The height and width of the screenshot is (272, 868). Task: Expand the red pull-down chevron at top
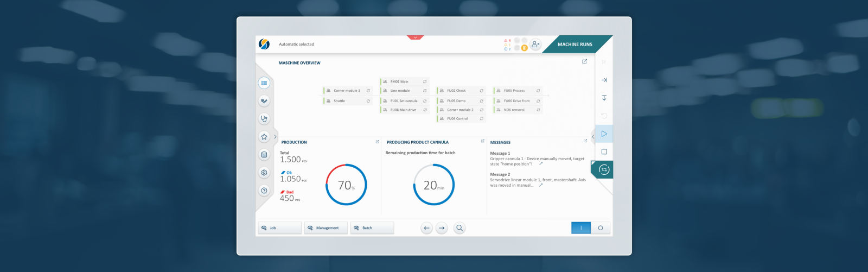415,37
